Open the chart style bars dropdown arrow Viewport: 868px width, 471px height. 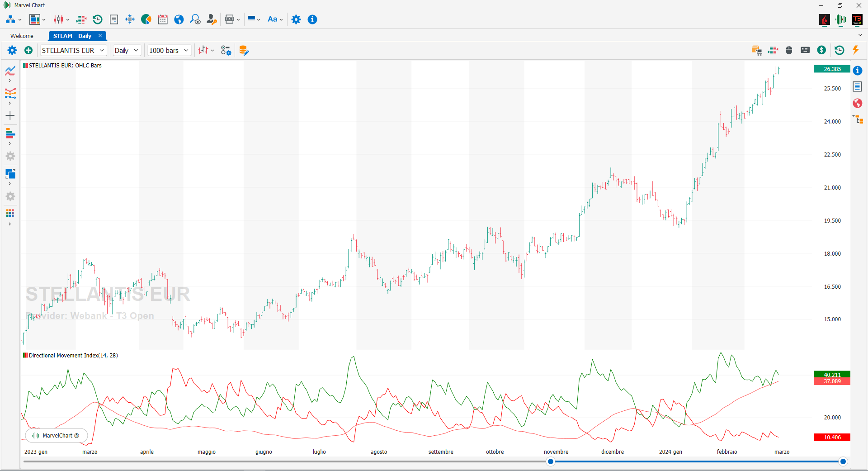(212, 51)
